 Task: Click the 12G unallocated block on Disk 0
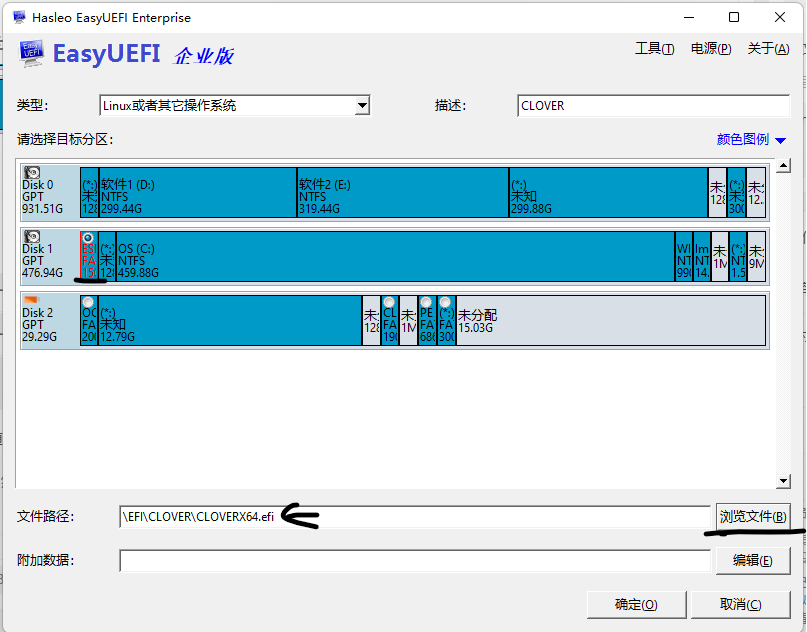(756, 192)
